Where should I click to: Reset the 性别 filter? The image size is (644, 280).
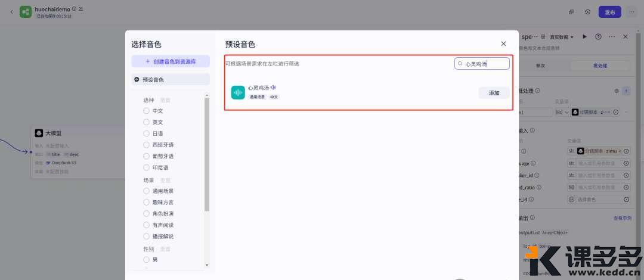tap(165, 249)
